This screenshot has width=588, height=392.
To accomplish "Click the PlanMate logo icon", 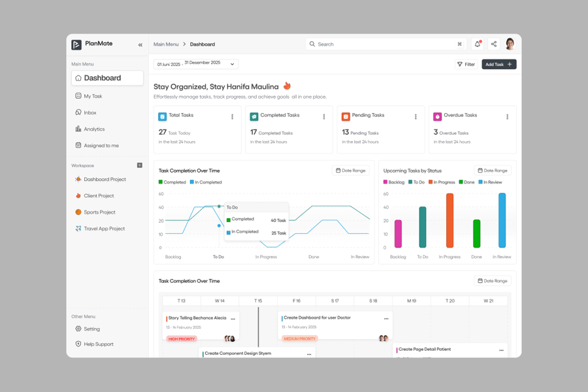I will [x=76, y=44].
